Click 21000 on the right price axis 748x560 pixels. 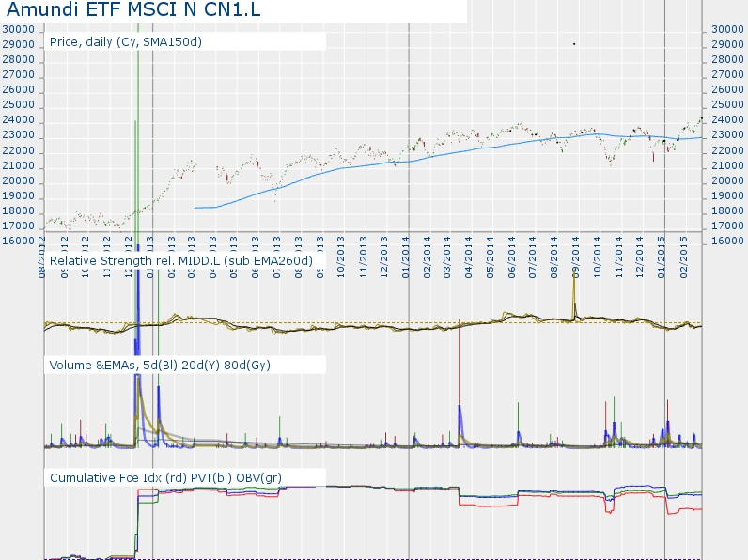727,166
